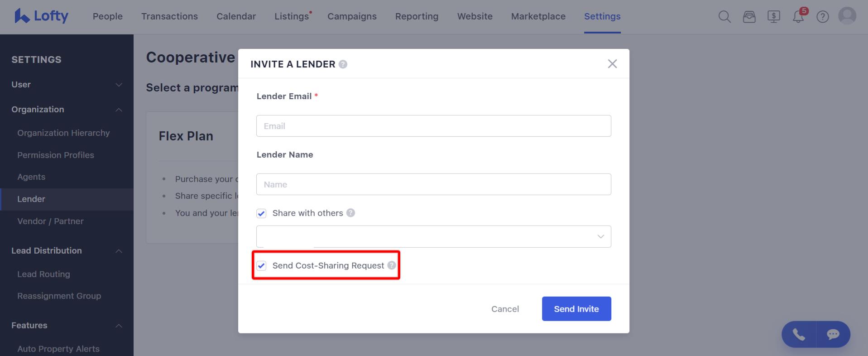Collapse the Lead Distribution section
The image size is (868, 356).
coord(67,251)
